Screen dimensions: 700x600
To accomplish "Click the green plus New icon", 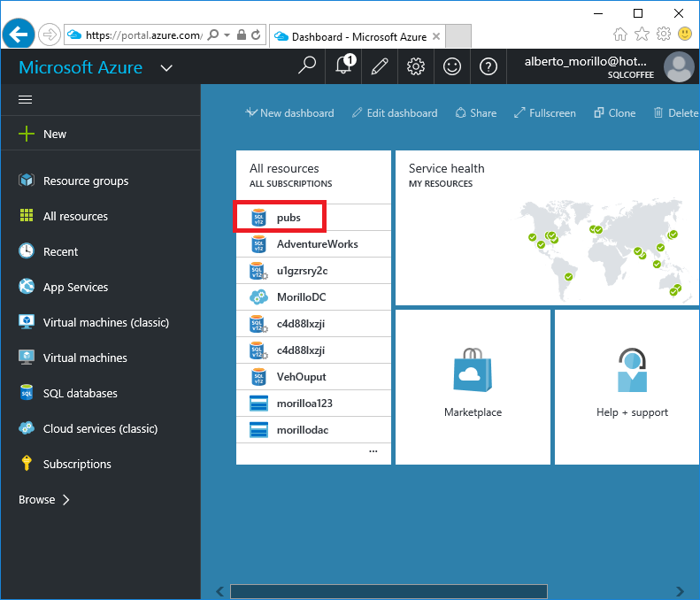I will click(27, 134).
